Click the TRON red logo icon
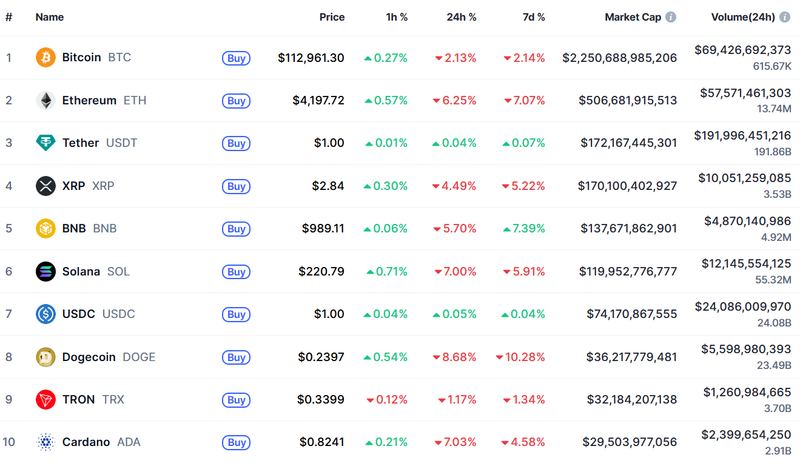The height and width of the screenshot is (463, 800). 45,400
